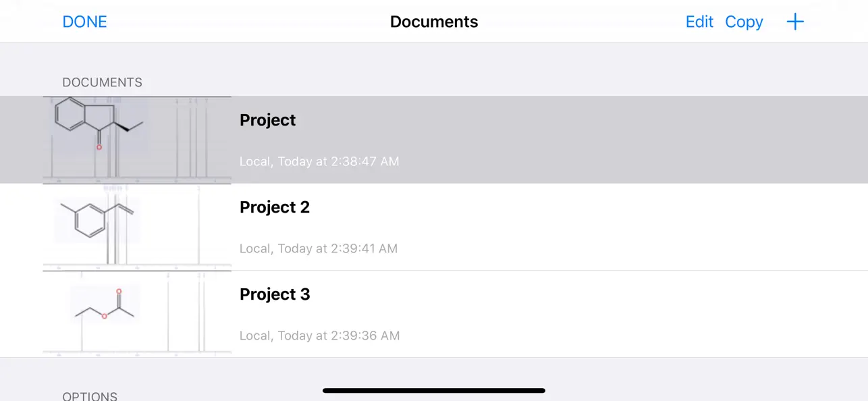
Task: Tap Edit to modify the document list
Action: 699,22
